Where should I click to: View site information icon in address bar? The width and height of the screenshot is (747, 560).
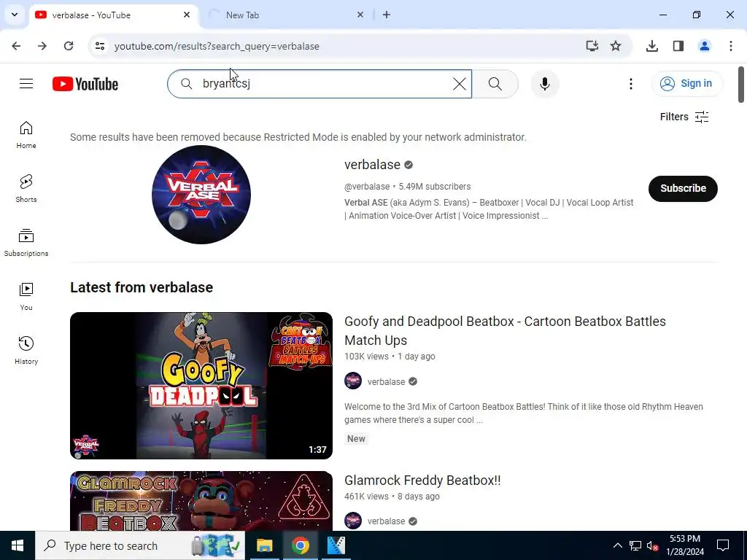(99, 46)
